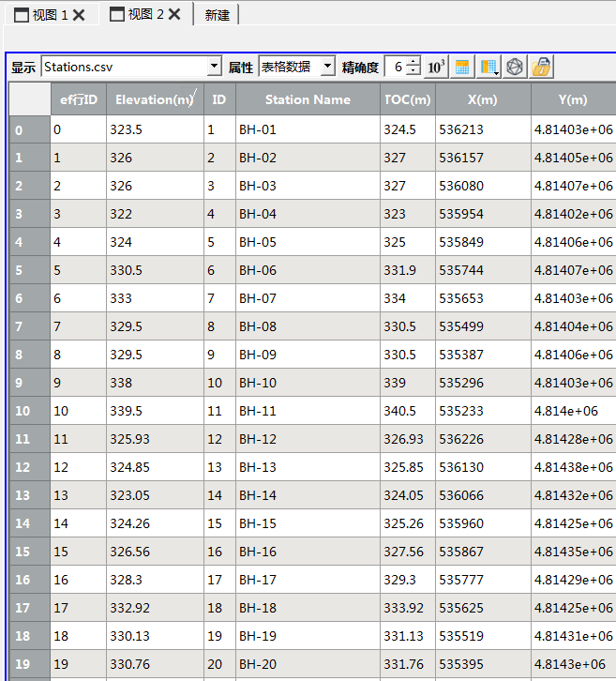Close the 视图 2 tab
The width and height of the screenshot is (616, 681).
pos(174,14)
